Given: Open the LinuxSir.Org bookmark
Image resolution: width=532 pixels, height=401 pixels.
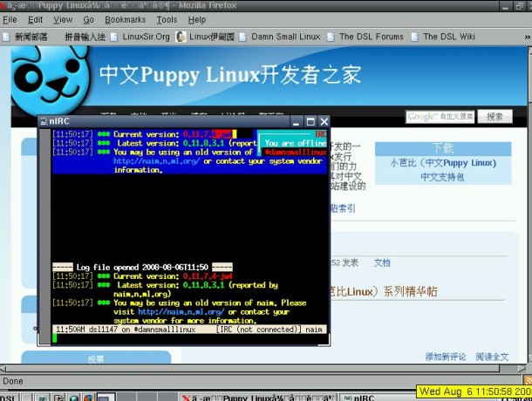Looking at the screenshot, I should tap(140, 37).
